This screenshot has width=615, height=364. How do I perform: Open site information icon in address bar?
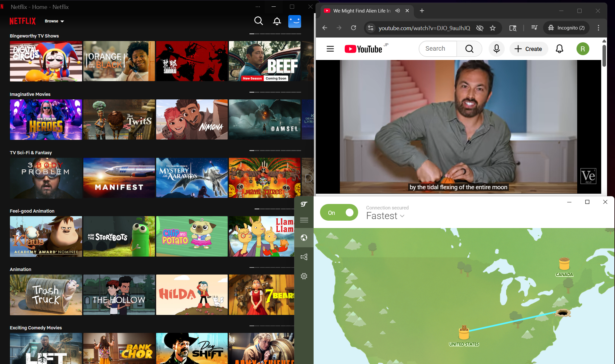coord(371,28)
